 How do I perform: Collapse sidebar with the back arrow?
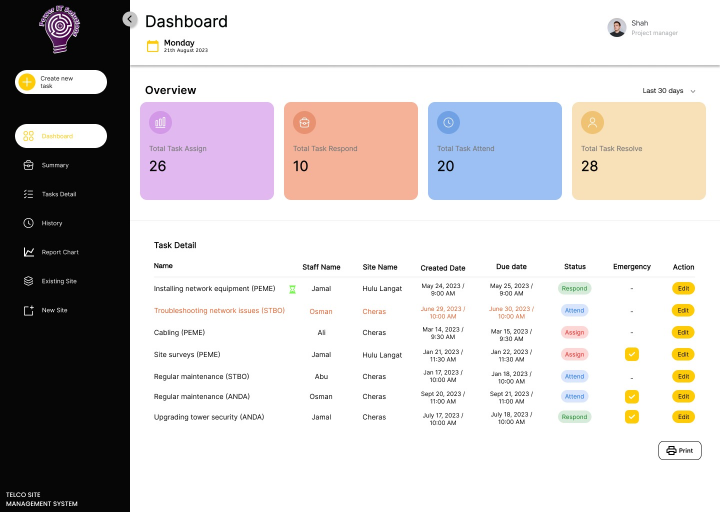tap(130, 19)
